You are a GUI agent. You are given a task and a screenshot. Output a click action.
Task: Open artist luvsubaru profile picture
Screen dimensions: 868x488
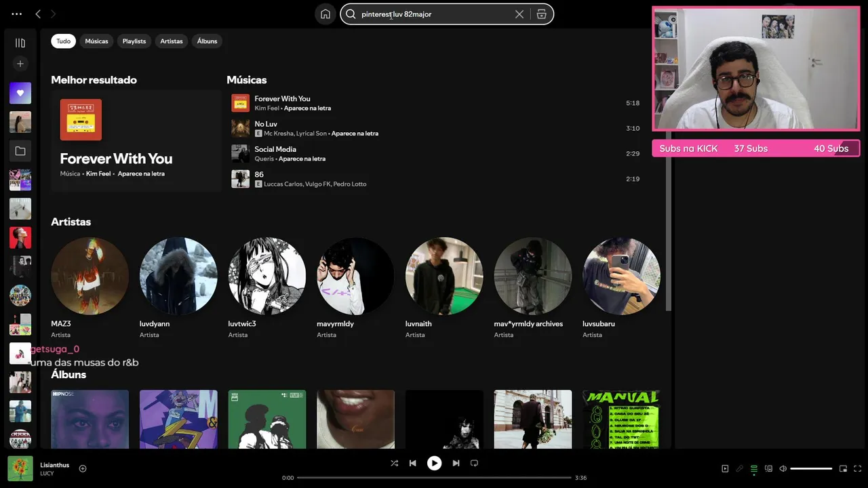(x=621, y=276)
